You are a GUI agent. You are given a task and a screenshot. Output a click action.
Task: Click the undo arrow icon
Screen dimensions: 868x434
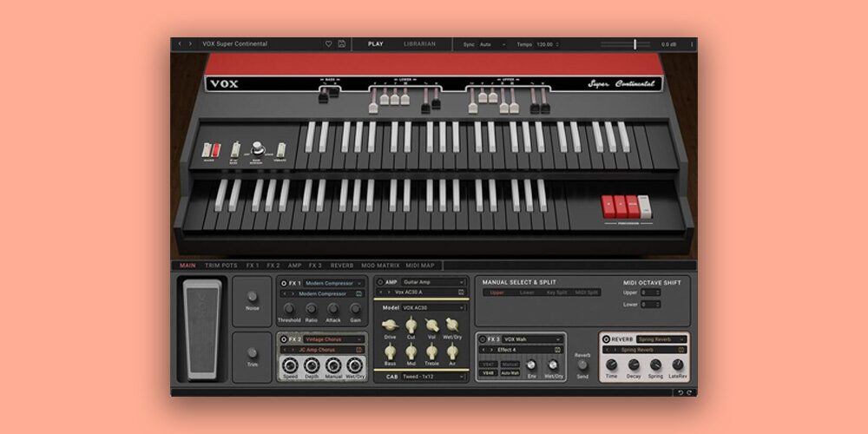pos(679,392)
